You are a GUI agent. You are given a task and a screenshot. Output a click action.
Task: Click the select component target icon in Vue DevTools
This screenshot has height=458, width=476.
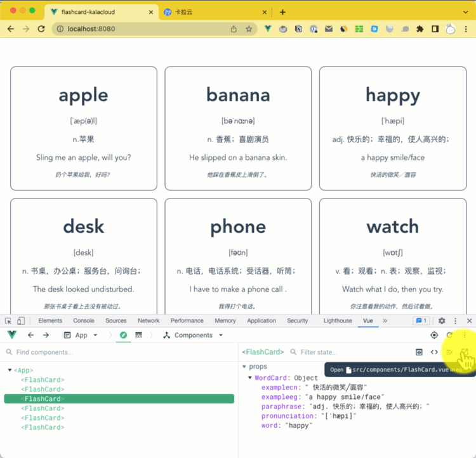pos(434,335)
